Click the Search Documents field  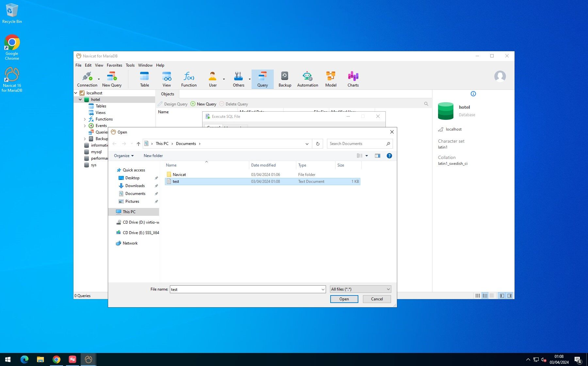[x=356, y=144]
